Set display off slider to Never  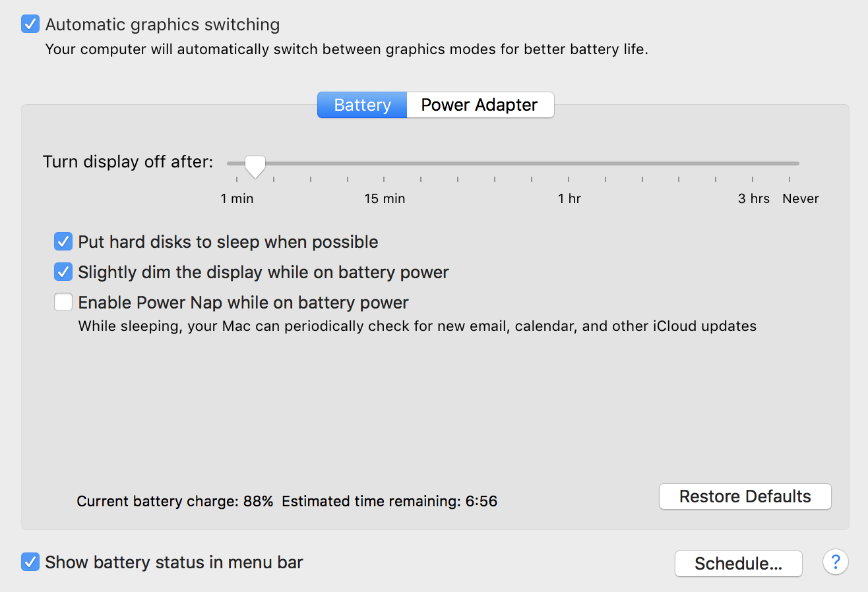tap(790, 163)
